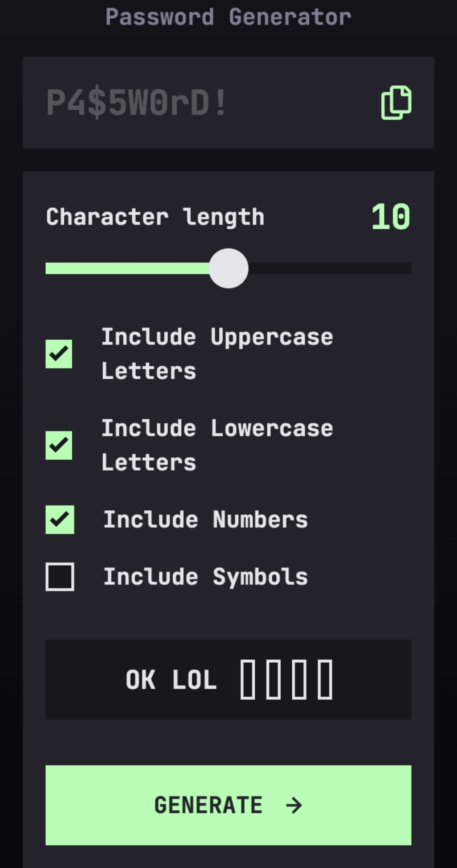Click the "Include Lowercase Letters" label text
This screenshot has height=868, width=457.
217,445
